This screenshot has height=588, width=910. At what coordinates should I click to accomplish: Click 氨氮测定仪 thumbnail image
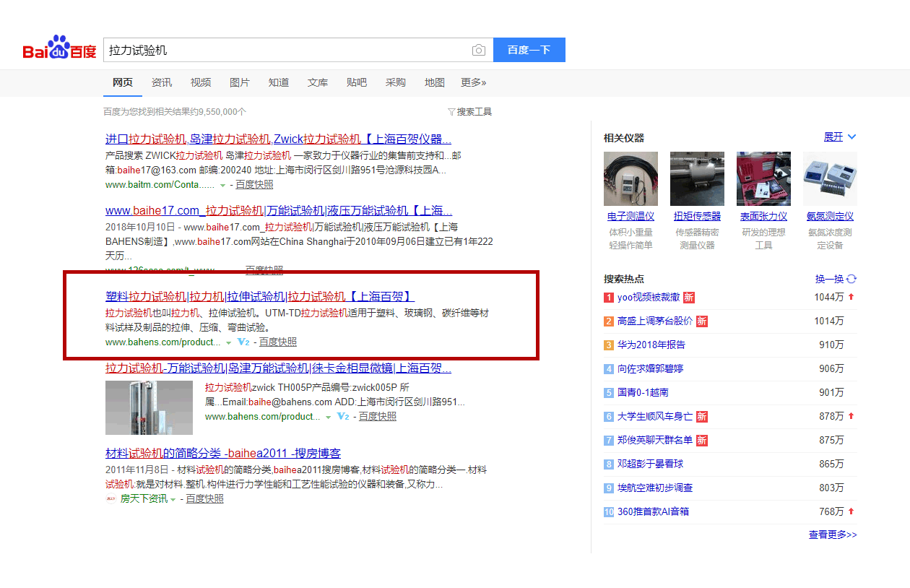(x=830, y=178)
